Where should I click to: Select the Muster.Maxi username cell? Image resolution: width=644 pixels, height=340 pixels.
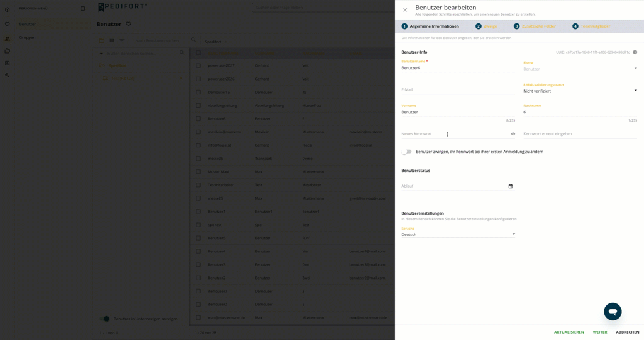[x=218, y=172]
